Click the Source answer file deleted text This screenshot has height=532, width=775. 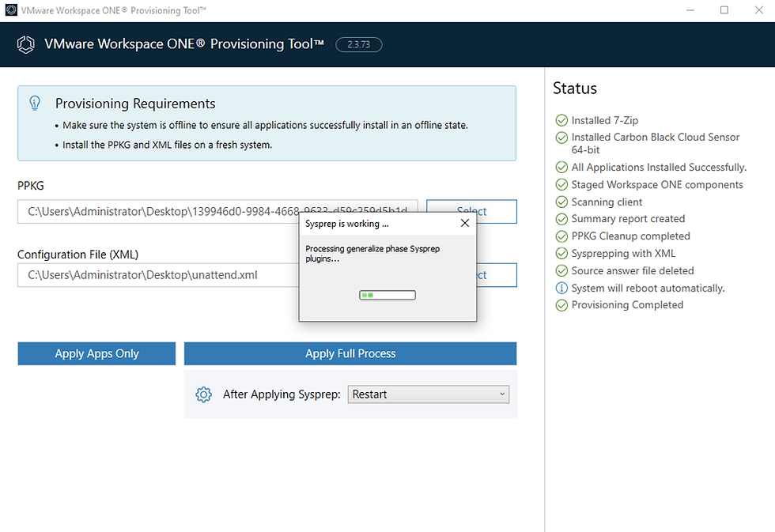(633, 270)
